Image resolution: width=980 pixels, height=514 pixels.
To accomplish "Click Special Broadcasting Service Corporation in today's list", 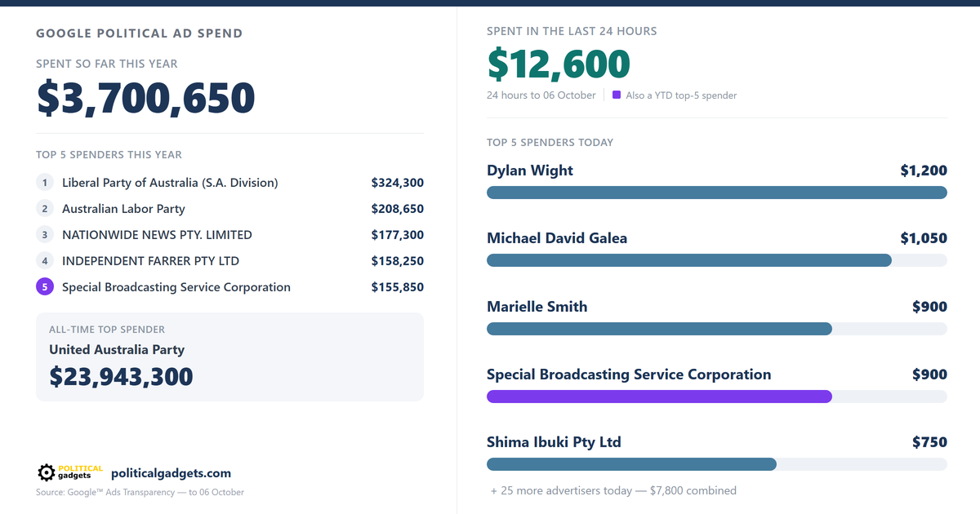I will 629,374.
